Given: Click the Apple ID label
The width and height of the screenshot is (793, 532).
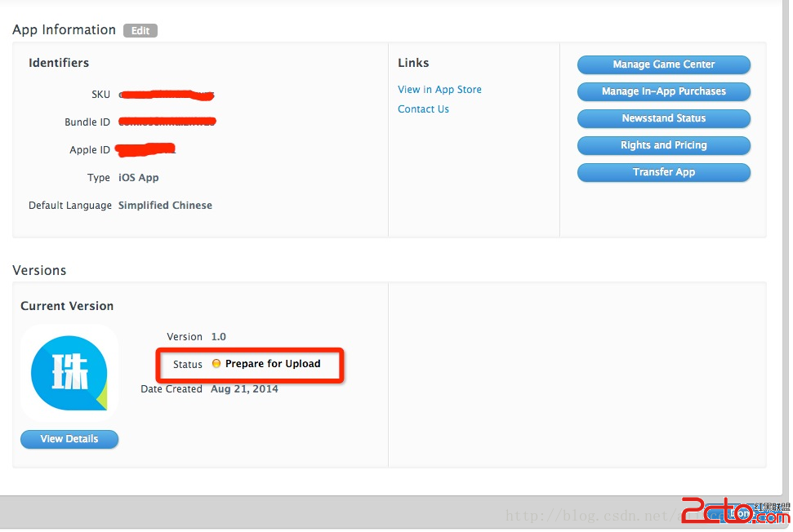Looking at the screenshot, I should tap(90, 150).
